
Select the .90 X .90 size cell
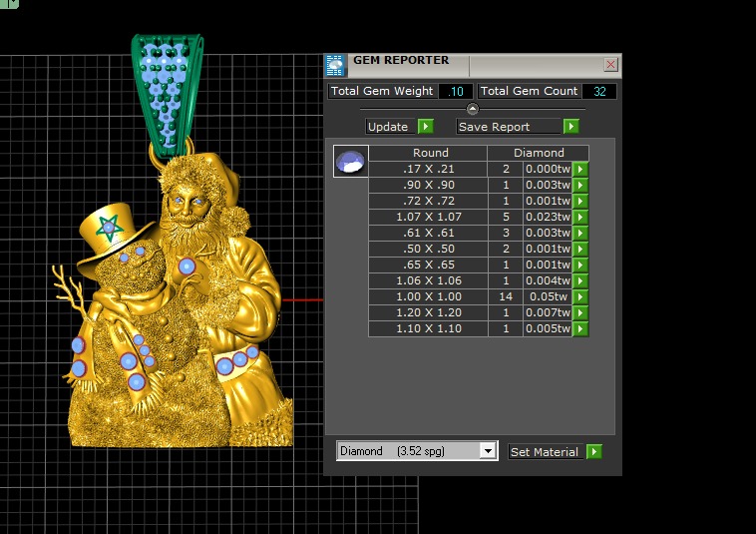click(x=428, y=185)
